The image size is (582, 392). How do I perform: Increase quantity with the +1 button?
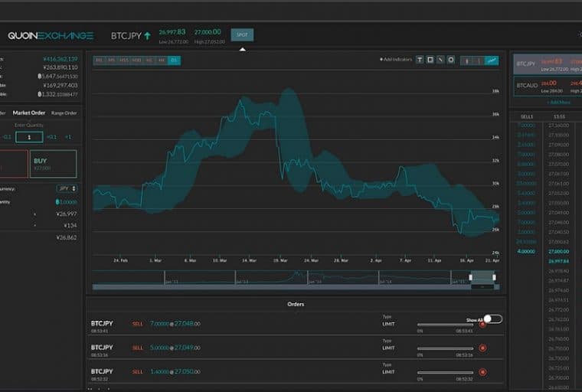point(68,137)
